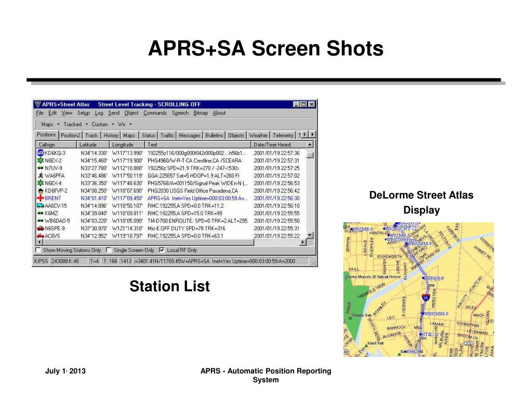This screenshot has width=532, height=399.
Task: Open the Object menu
Action: (x=131, y=113)
